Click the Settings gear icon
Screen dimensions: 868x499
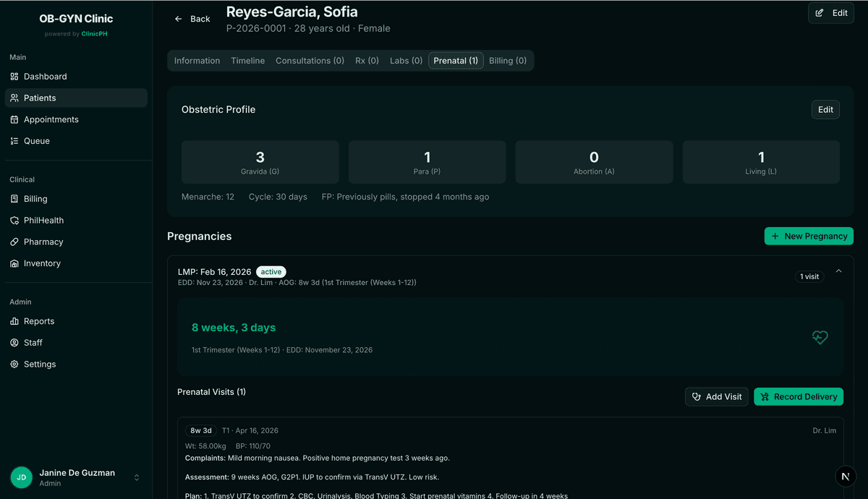[x=14, y=364]
